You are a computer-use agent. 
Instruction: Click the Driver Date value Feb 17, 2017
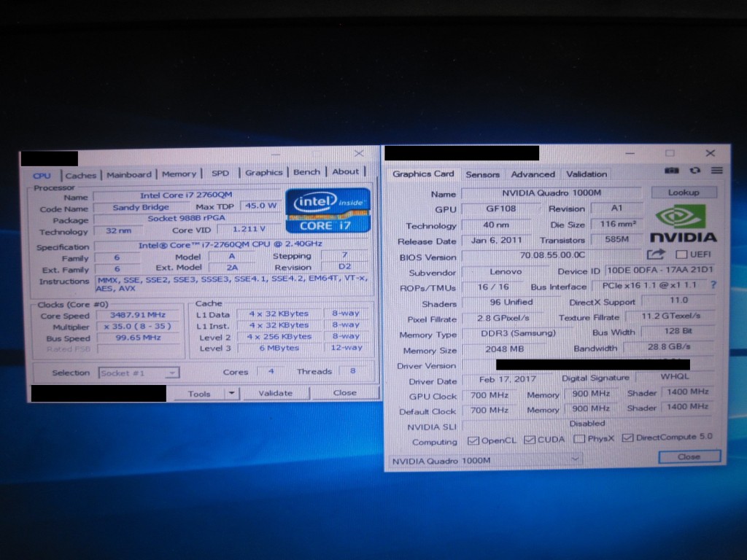coord(508,379)
